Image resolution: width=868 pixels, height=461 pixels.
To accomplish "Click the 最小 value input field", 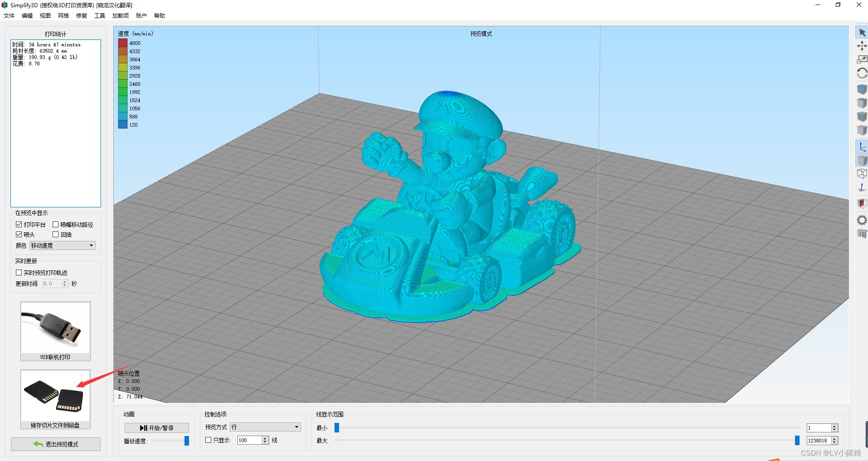I will coord(819,428).
